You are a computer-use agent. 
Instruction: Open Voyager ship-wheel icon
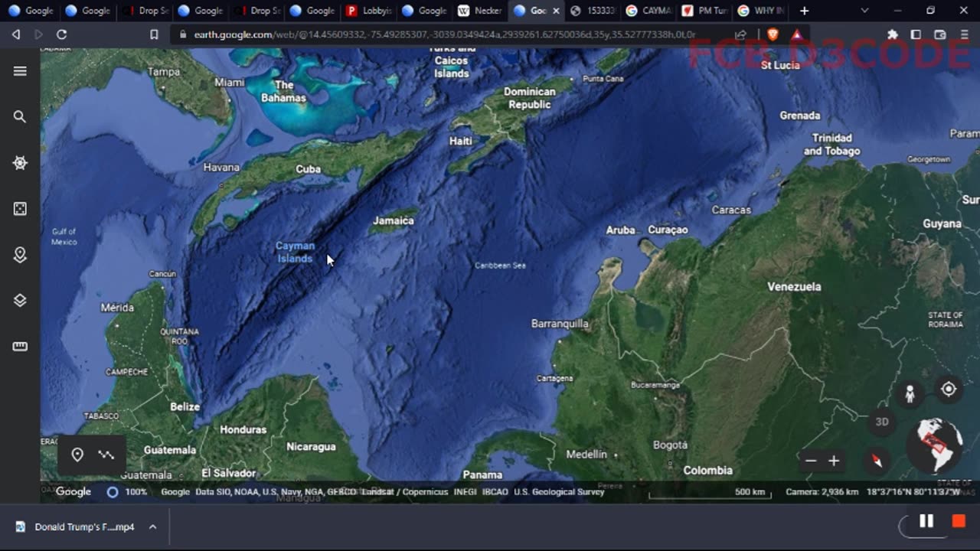pos(20,163)
